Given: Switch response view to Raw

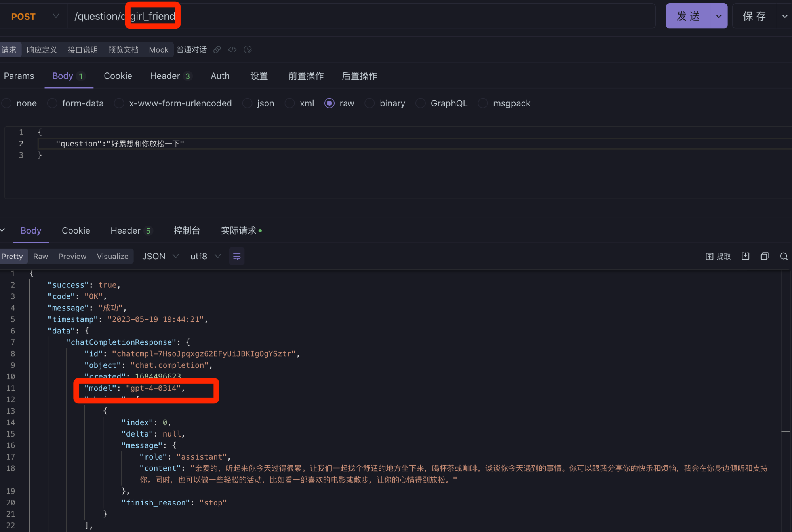Looking at the screenshot, I should pos(40,256).
